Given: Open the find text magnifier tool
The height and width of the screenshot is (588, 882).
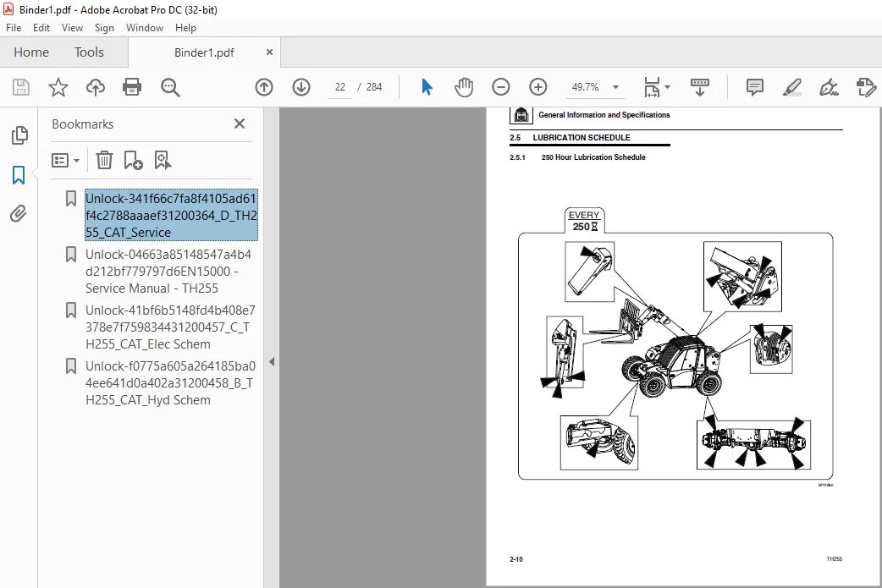Looking at the screenshot, I should tap(170, 87).
